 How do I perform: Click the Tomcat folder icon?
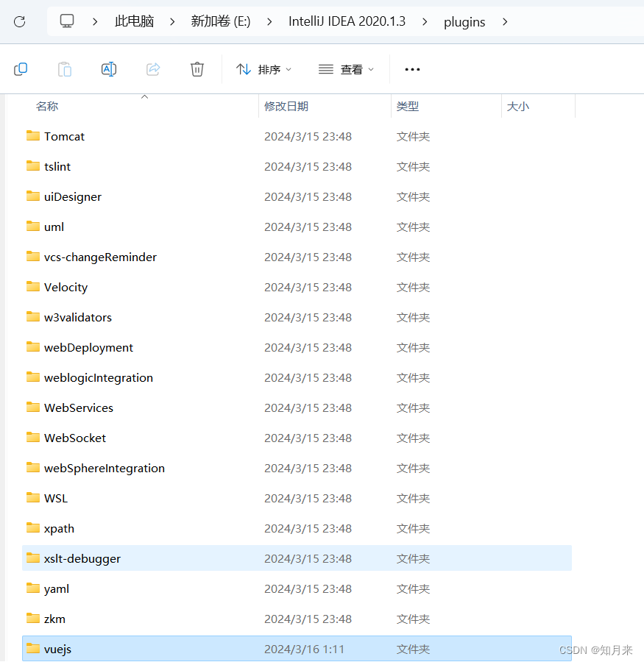coord(33,135)
